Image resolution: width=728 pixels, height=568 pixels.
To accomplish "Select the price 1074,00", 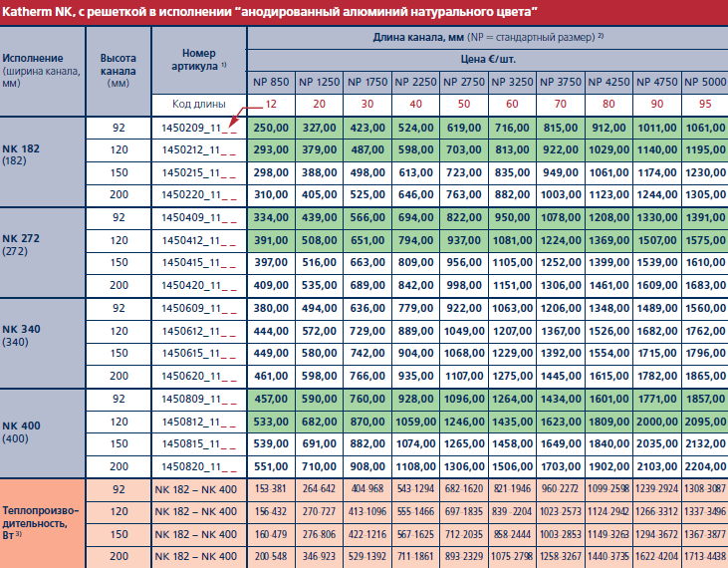I will pos(415,444).
